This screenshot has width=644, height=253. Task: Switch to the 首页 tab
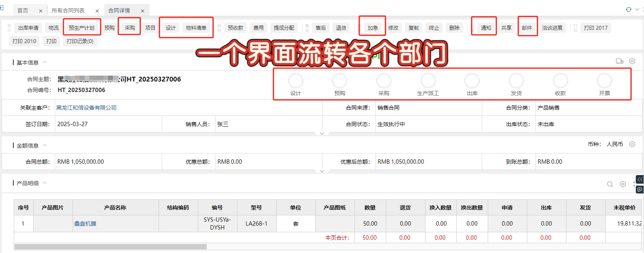point(23,11)
